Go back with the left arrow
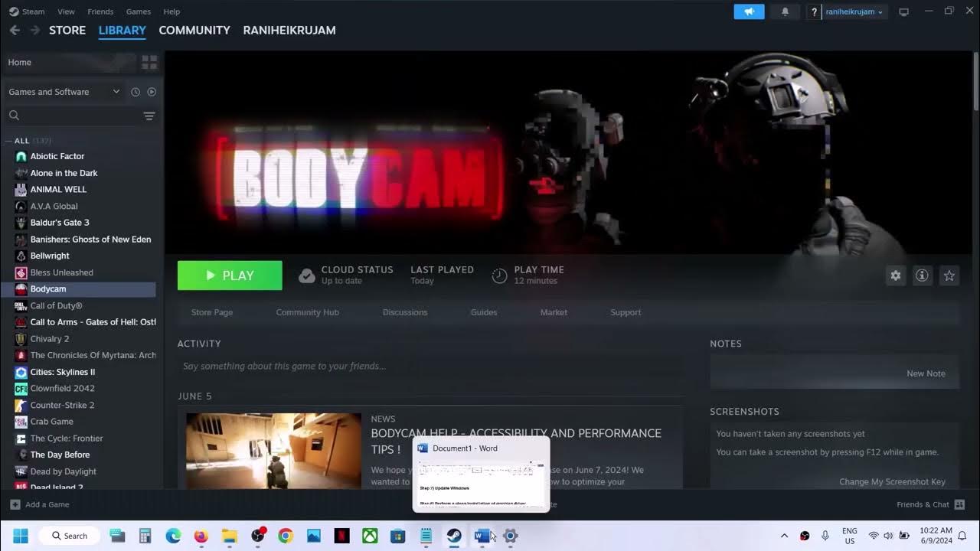980x551 pixels. 15,30
